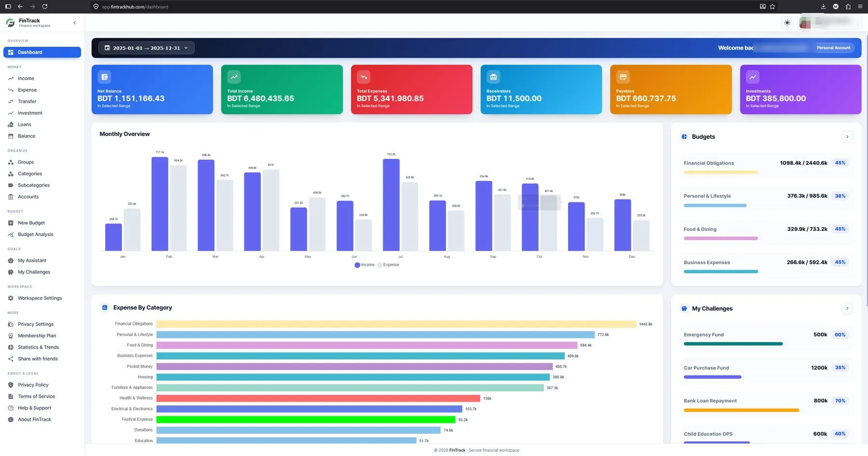This screenshot has width=868, height=456.
Task: Click the Festival Expense green bar
Action: click(x=306, y=419)
